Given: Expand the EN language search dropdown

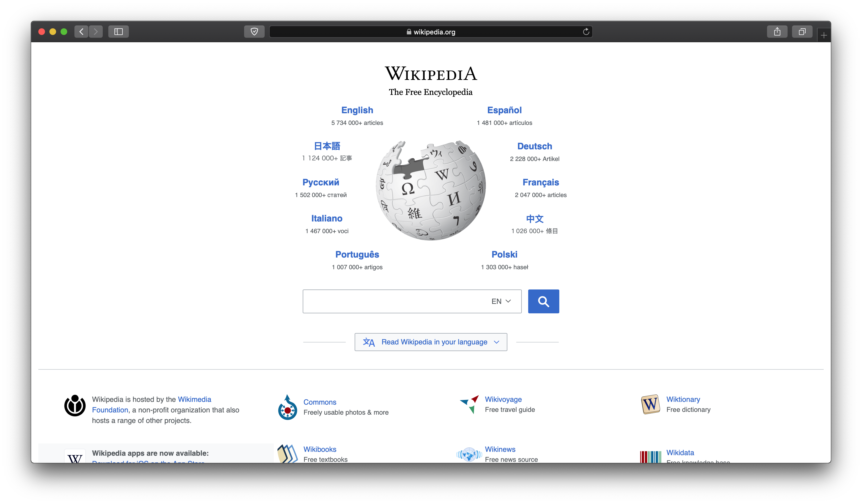Looking at the screenshot, I should pyautogui.click(x=501, y=301).
